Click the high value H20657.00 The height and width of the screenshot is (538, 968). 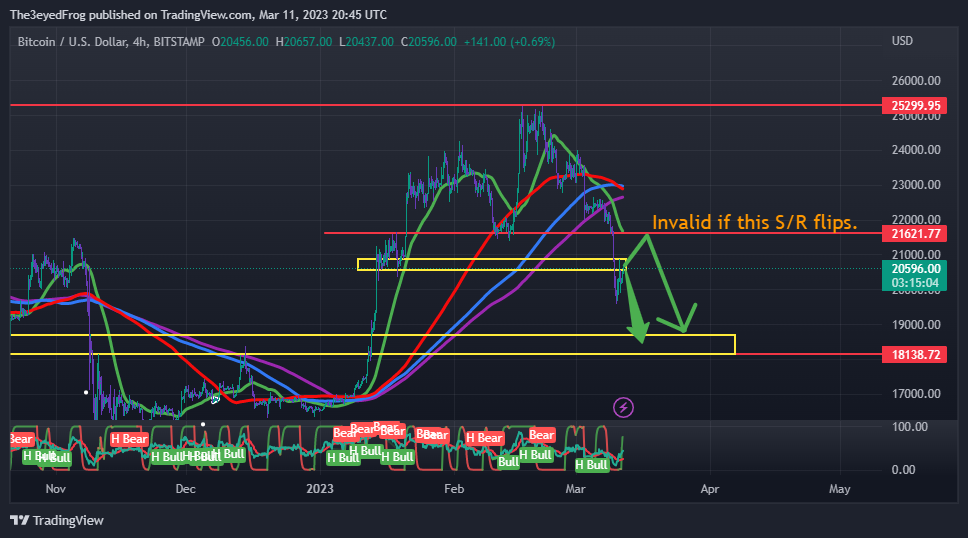tap(304, 42)
